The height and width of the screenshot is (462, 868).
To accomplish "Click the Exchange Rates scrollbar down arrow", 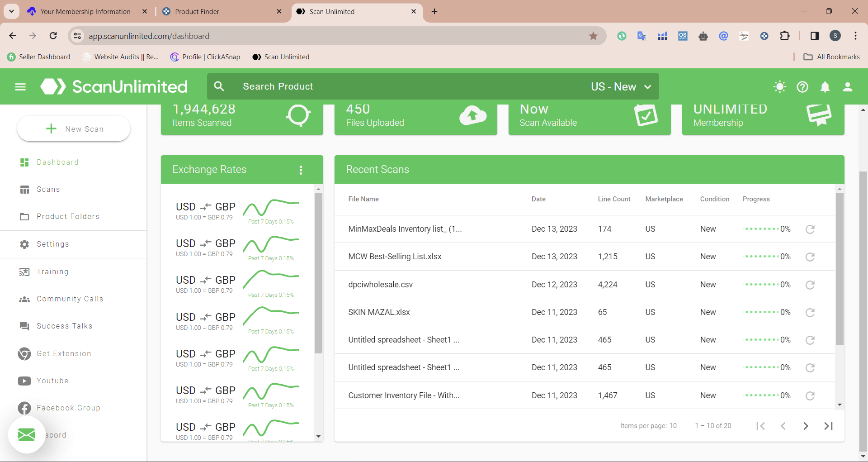I will pyautogui.click(x=318, y=437).
